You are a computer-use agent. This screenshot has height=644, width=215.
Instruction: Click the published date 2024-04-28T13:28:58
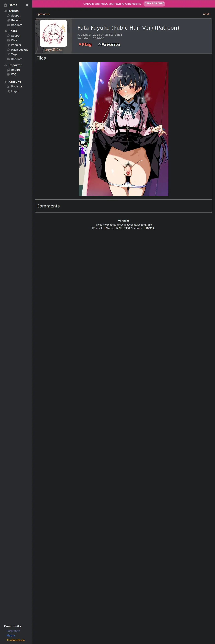108,35
